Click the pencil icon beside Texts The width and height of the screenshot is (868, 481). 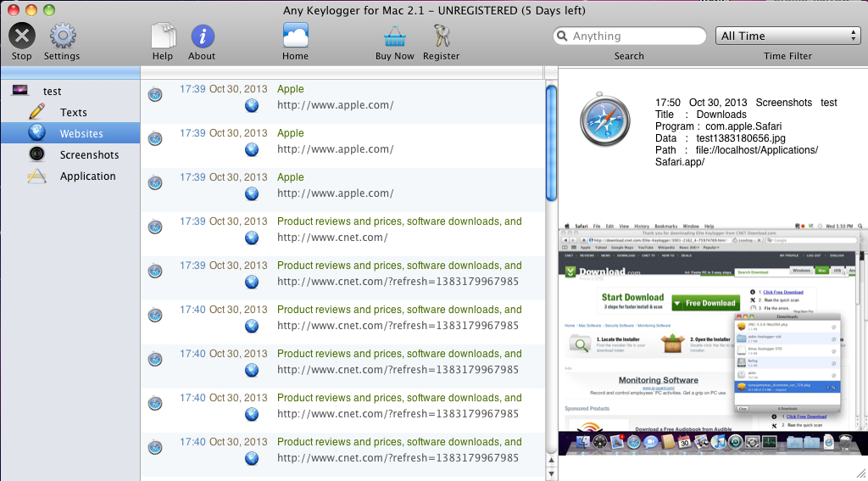coord(36,111)
